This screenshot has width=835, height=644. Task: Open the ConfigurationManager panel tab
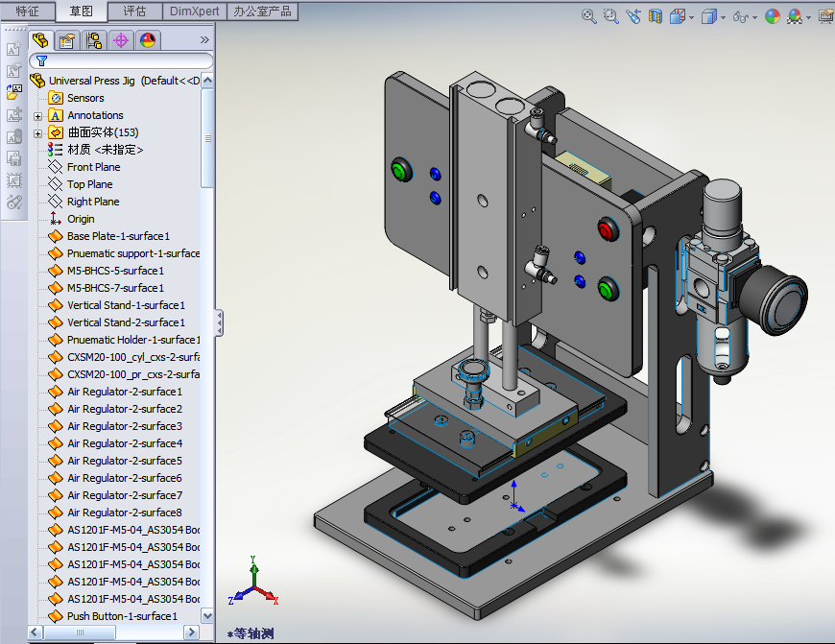[93, 40]
